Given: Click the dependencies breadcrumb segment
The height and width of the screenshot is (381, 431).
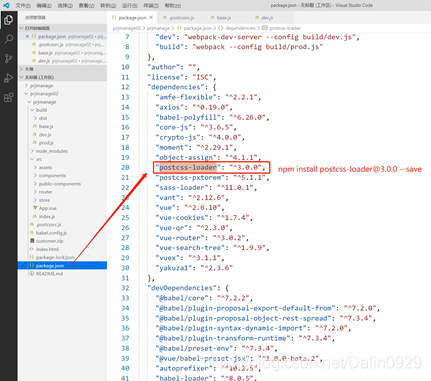Looking at the screenshot, I should (240, 28).
